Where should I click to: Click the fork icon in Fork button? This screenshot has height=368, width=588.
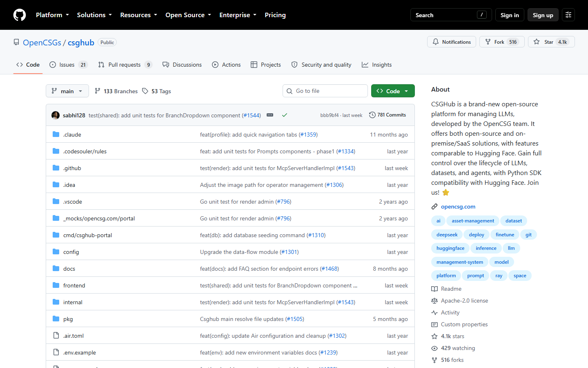488,42
